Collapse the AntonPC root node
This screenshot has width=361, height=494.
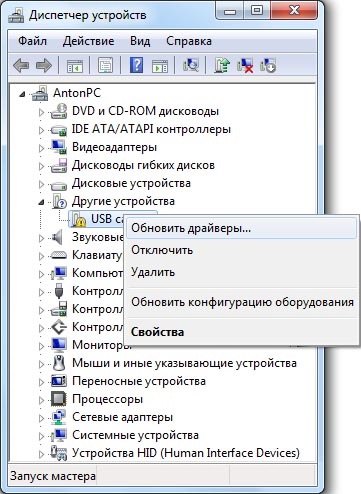22,94
